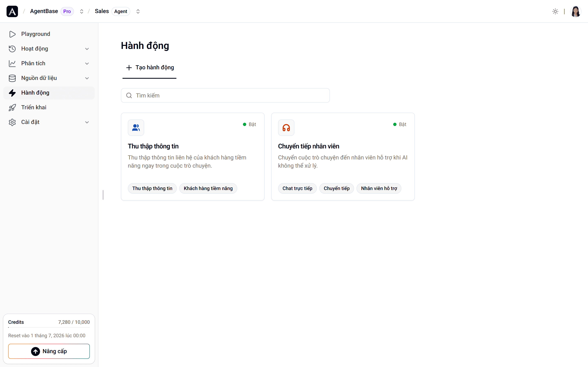The width and height of the screenshot is (588, 367).
Task: Click the search magnifier icon
Action: 129,95
